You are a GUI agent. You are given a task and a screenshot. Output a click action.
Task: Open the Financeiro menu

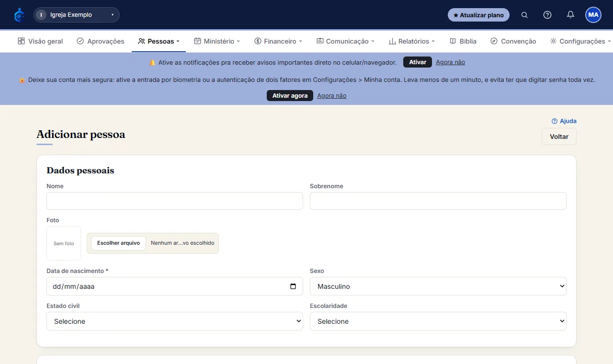pyautogui.click(x=278, y=41)
